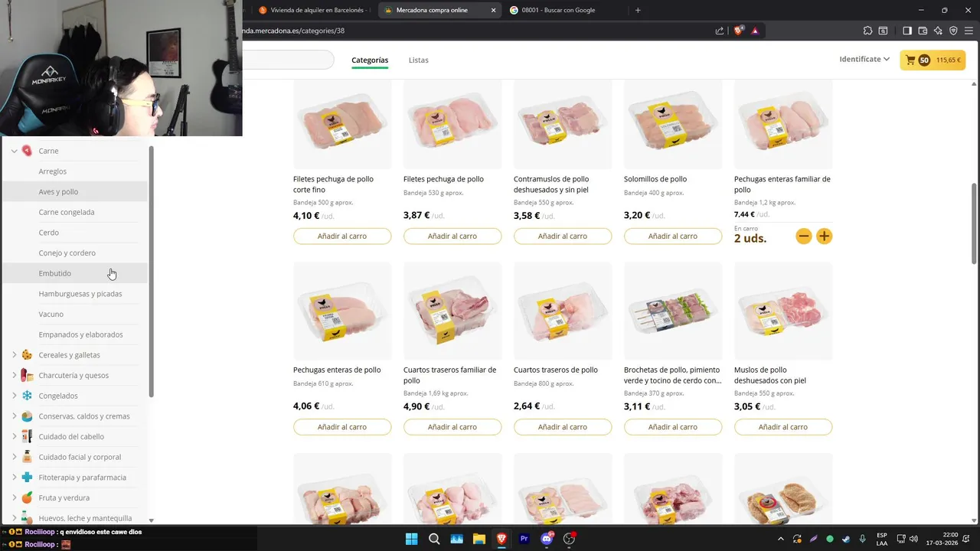Viewport: 980px width, 551px height.
Task: Toggle the browser sidebar panel icon
Action: coord(907,31)
